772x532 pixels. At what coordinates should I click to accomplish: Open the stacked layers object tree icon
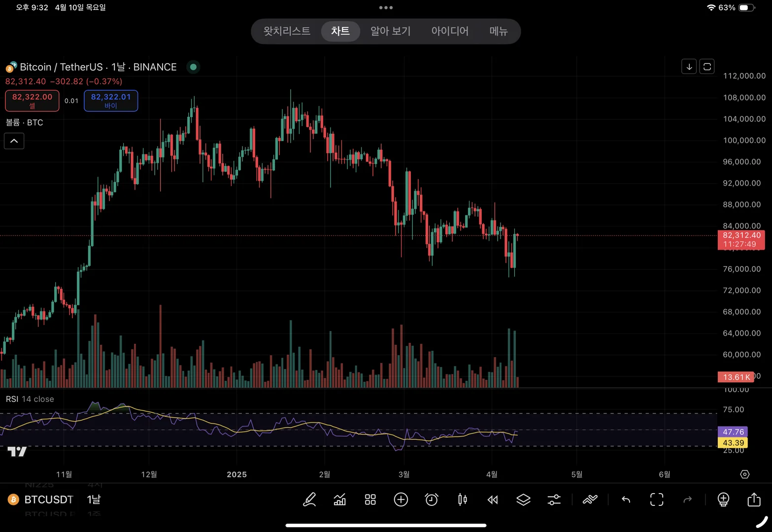click(x=523, y=499)
